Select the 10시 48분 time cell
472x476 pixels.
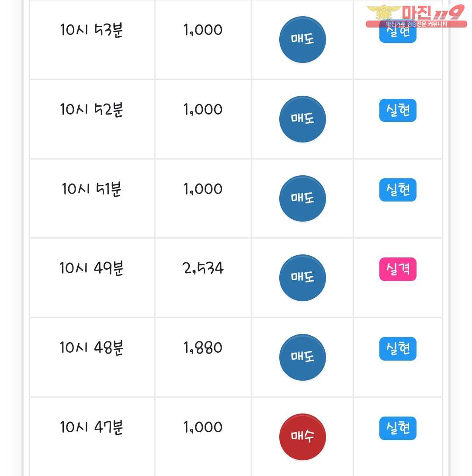coord(92,348)
